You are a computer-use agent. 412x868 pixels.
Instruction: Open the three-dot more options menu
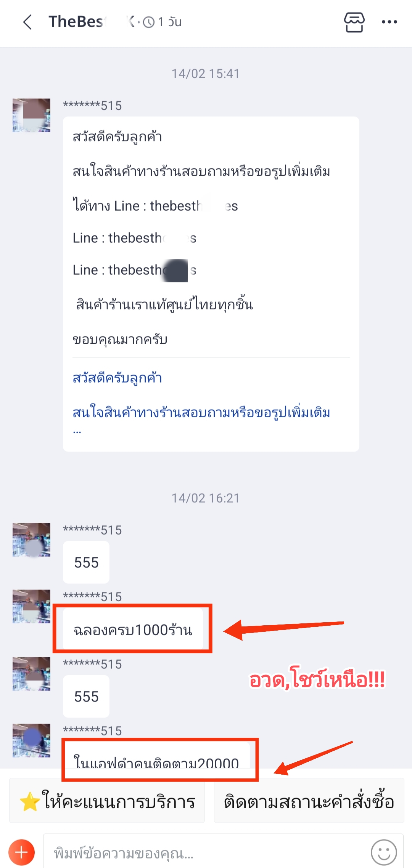point(389,22)
